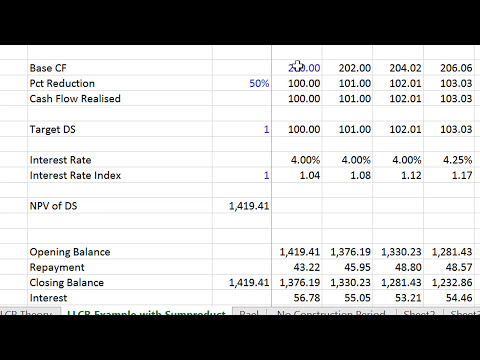Click 102.01 in the Cash Flow Realised row

pyautogui.click(x=398, y=99)
